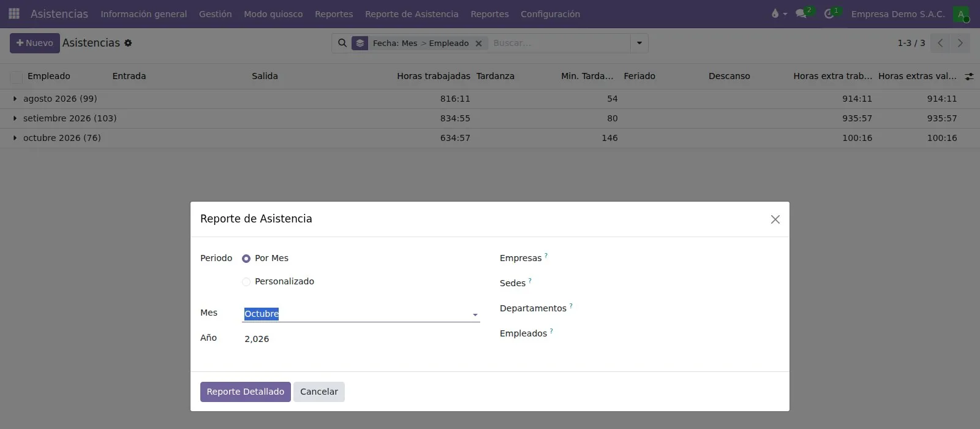980x429 pixels.
Task: Select the Personalizado period option
Action: [x=246, y=282]
